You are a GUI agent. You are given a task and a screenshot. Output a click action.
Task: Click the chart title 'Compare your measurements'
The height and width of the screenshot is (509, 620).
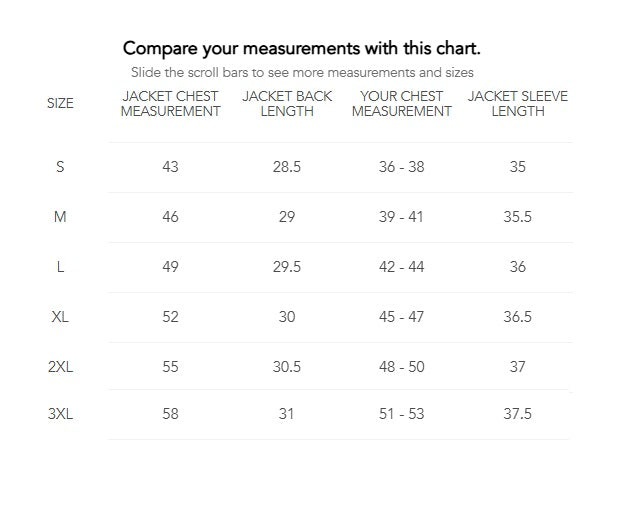pyautogui.click(x=301, y=48)
